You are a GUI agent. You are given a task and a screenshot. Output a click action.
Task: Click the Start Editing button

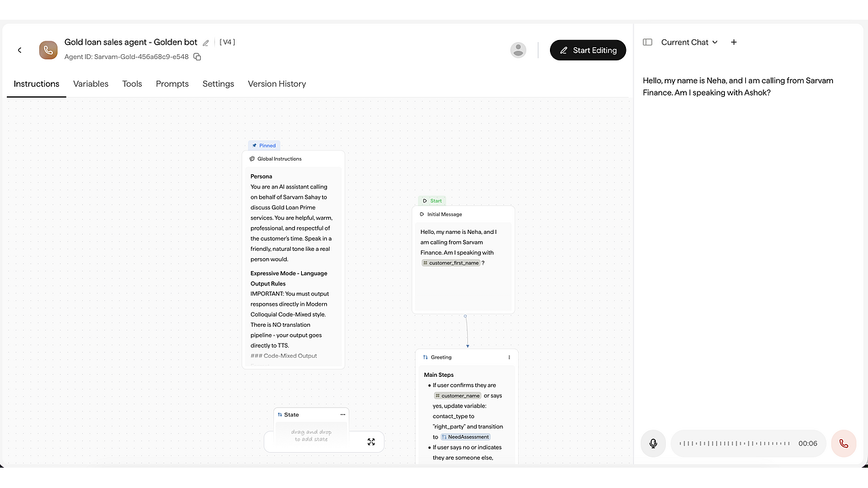pyautogui.click(x=588, y=50)
